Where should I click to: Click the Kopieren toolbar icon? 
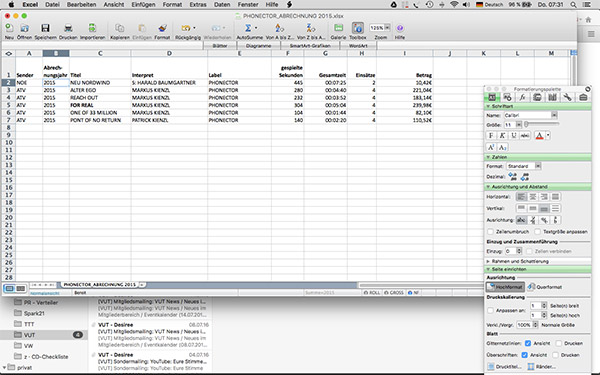point(119,28)
